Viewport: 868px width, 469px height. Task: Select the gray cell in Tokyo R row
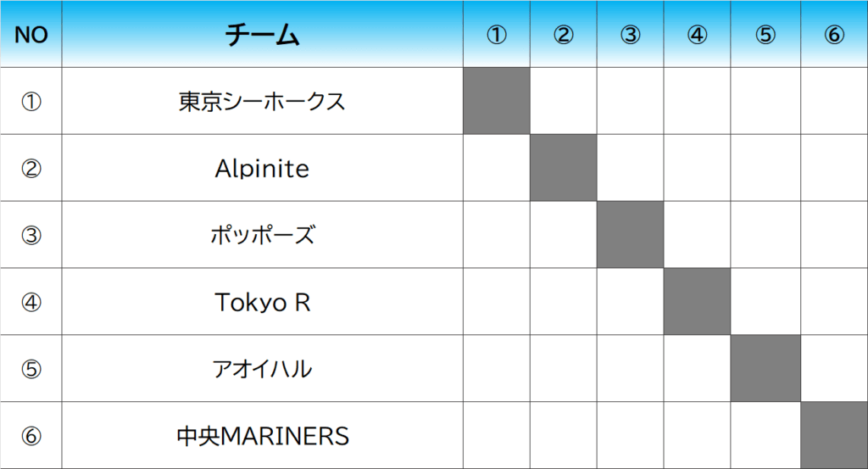[697, 303]
